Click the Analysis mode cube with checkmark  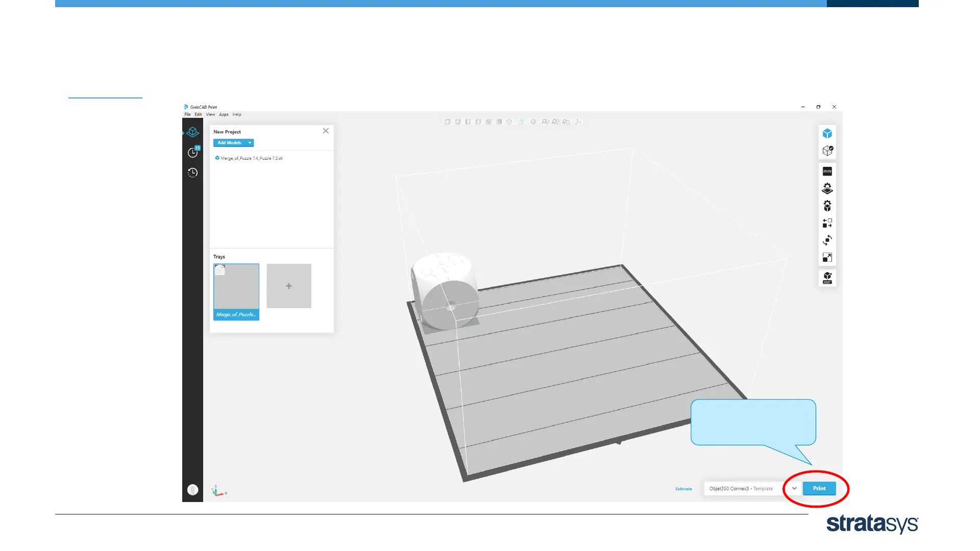click(827, 151)
